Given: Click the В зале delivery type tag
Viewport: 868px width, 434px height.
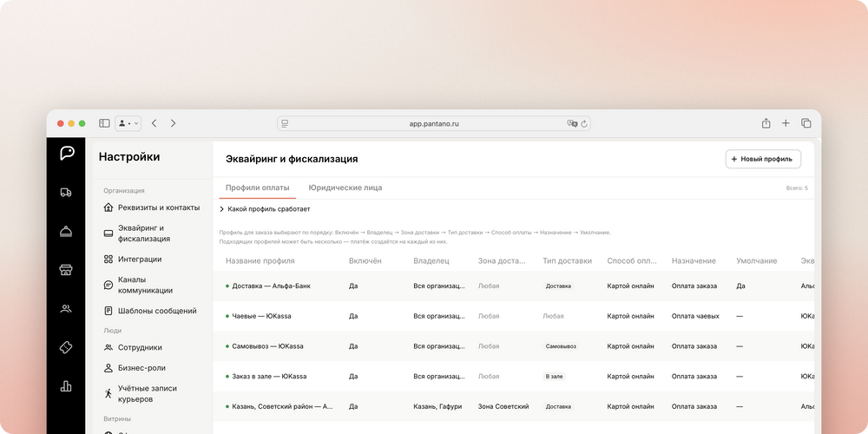Looking at the screenshot, I should pos(554,377).
